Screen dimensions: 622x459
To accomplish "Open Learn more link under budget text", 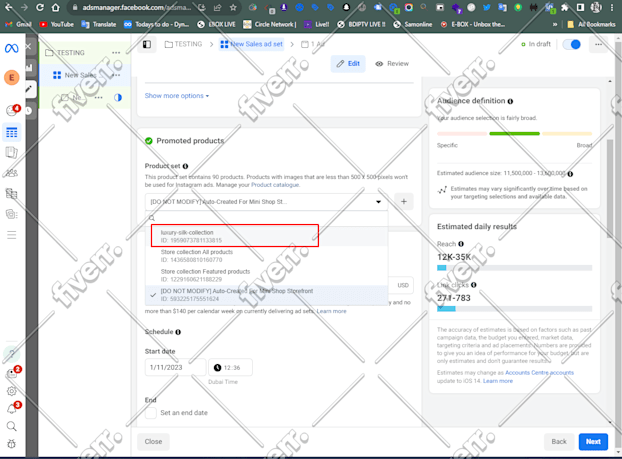I will (x=331, y=311).
